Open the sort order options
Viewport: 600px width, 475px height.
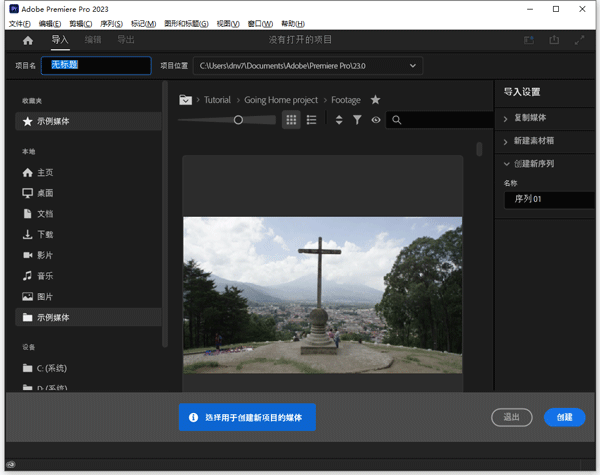tap(339, 119)
